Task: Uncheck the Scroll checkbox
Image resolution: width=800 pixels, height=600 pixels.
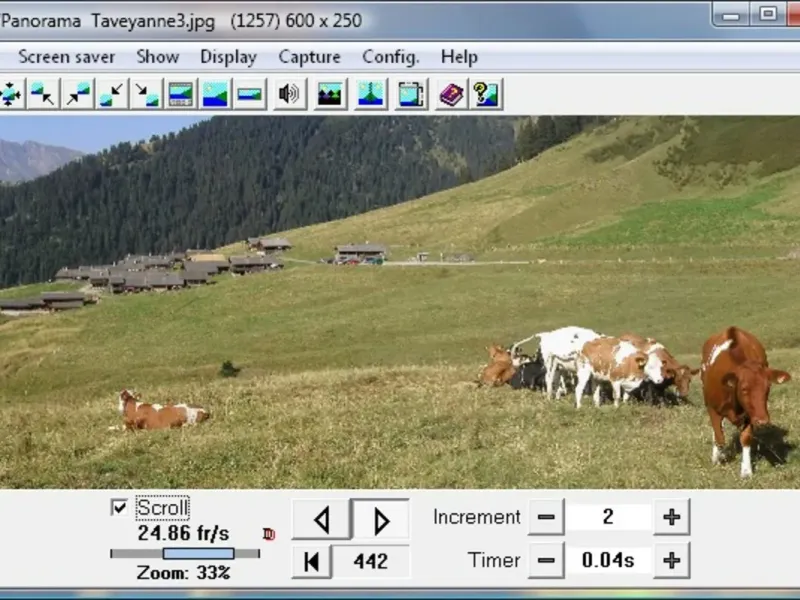Action: coord(119,508)
